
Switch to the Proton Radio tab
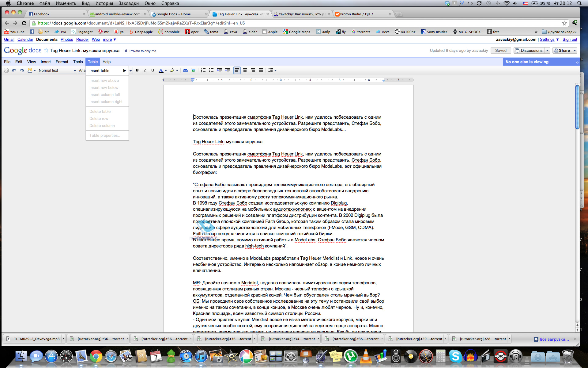(x=363, y=14)
